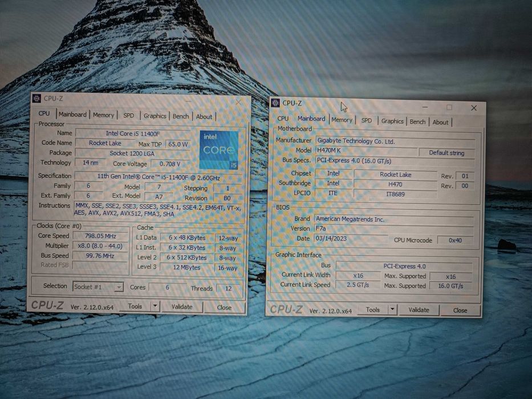This screenshot has width=532, height=399.
Task: Click the Bus Specs value PCI-Express 4.0
Action: [395, 161]
